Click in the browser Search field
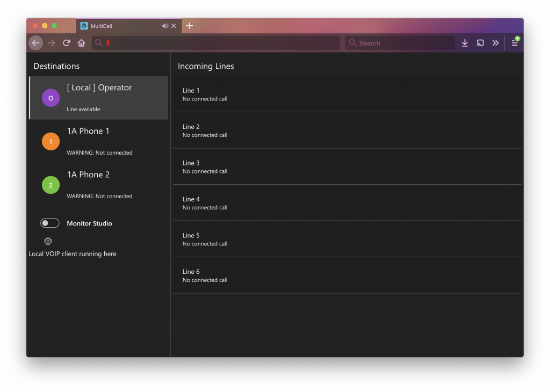 pyautogui.click(x=400, y=43)
